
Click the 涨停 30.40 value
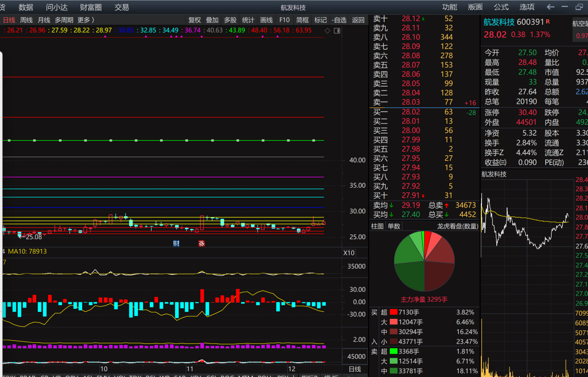tap(527, 113)
